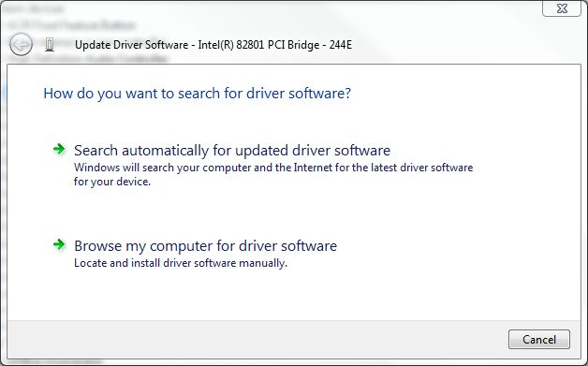Choose Search automatically for updated driver software
The width and height of the screenshot is (588, 366).
[x=232, y=151]
